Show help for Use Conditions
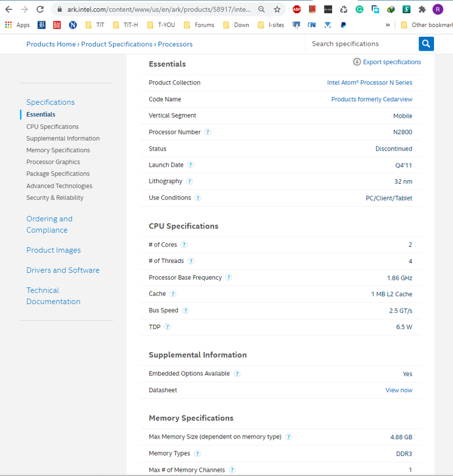The height and width of the screenshot is (476, 453). pyautogui.click(x=198, y=198)
